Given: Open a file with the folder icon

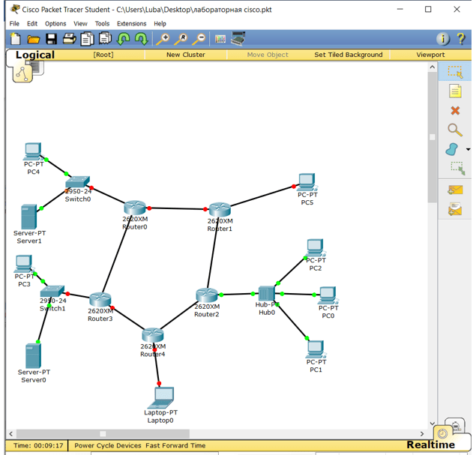Looking at the screenshot, I should point(34,39).
